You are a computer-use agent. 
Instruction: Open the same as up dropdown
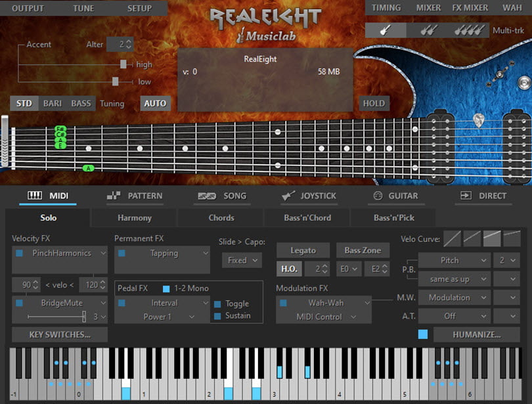tap(454, 279)
